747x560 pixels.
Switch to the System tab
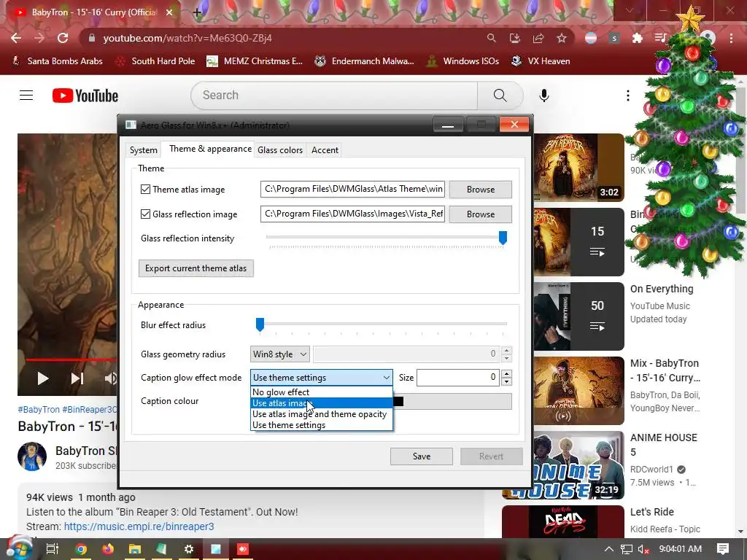[144, 150]
